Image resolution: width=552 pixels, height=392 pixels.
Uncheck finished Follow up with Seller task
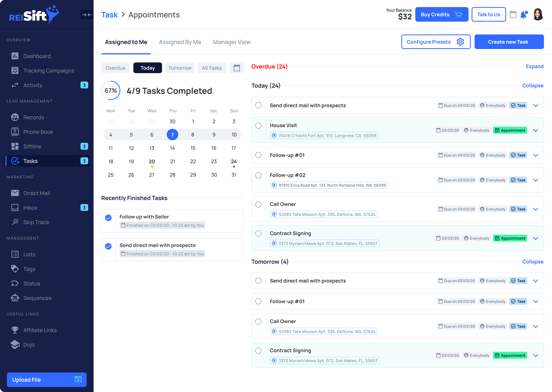(108, 218)
